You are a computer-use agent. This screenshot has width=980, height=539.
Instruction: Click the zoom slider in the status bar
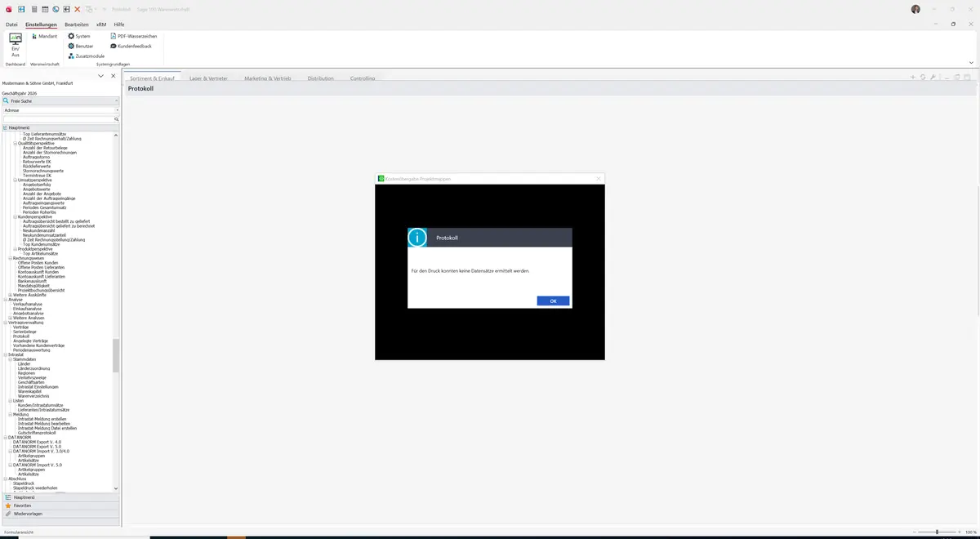pyautogui.click(x=937, y=532)
